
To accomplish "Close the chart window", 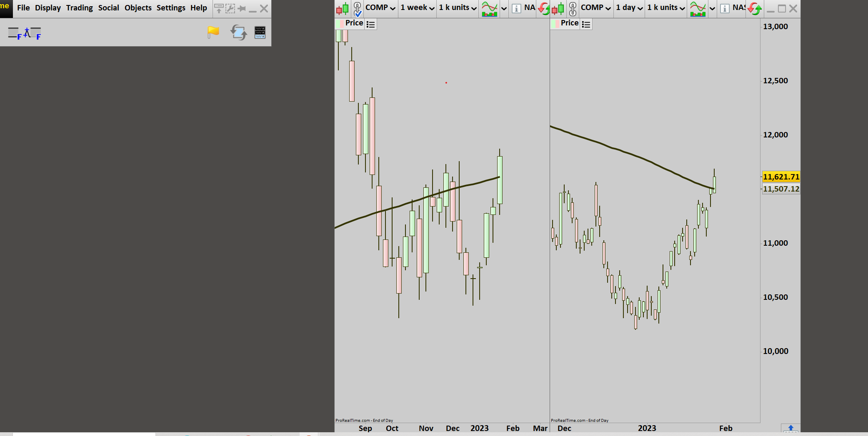I will (x=793, y=9).
